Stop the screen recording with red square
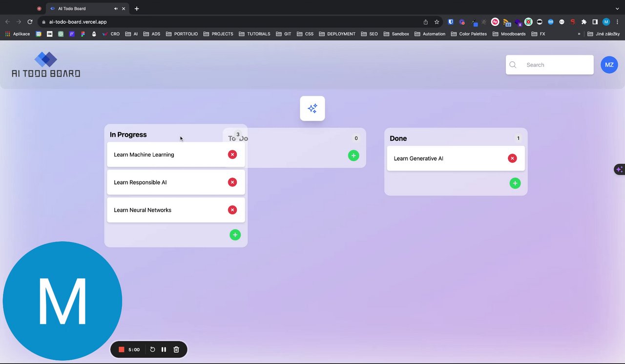This screenshot has width=625, height=364. (122, 349)
